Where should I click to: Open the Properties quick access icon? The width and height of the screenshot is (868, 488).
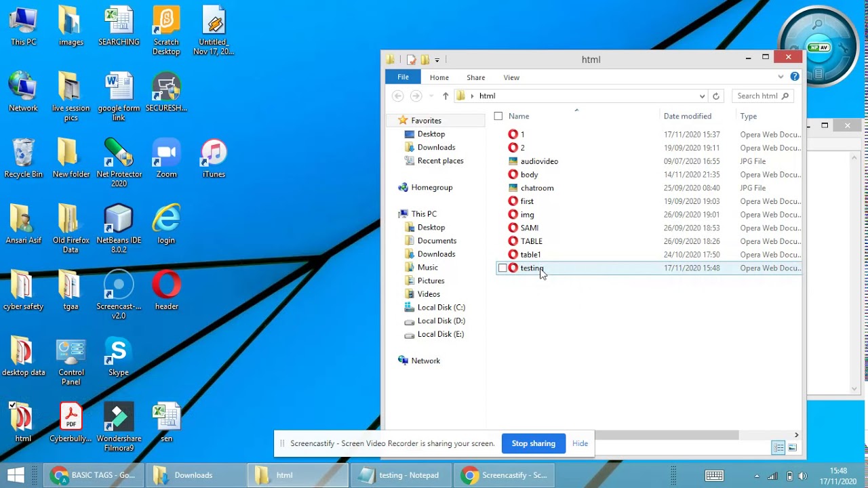click(x=411, y=60)
